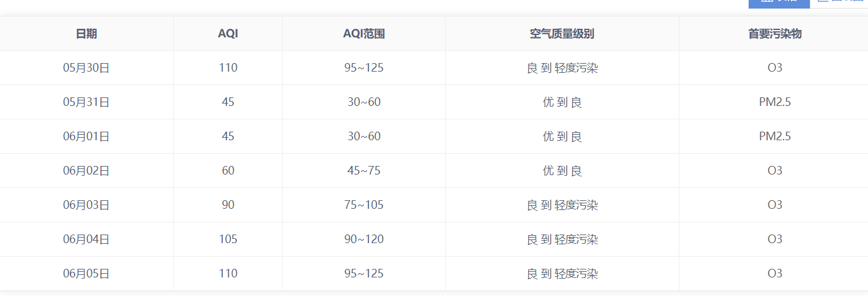Click the 日期 column header
The image size is (868, 297).
coord(86,34)
